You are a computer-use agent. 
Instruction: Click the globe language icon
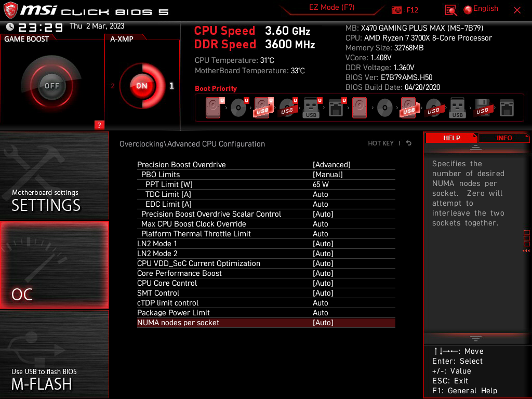468,10
